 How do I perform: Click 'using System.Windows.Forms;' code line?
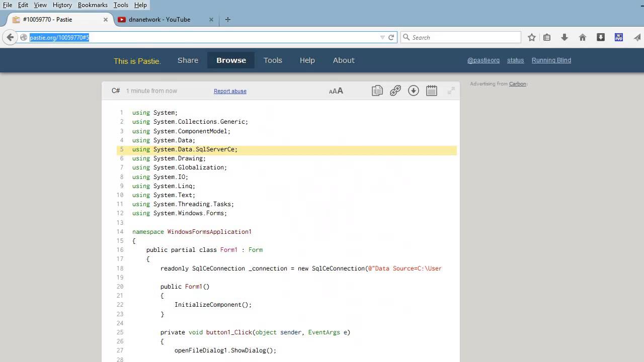tap(180, 213)
